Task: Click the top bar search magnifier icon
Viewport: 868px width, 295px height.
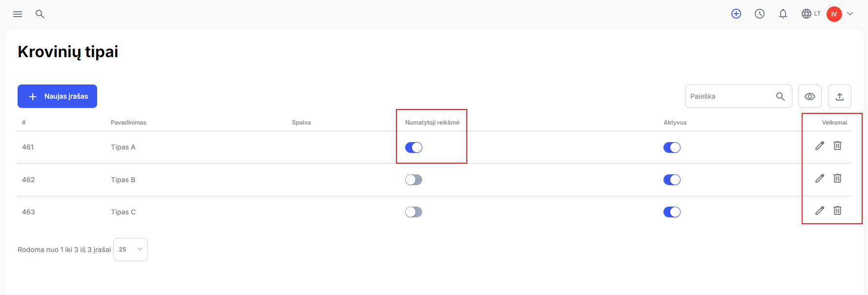Action: click(40, 14)
